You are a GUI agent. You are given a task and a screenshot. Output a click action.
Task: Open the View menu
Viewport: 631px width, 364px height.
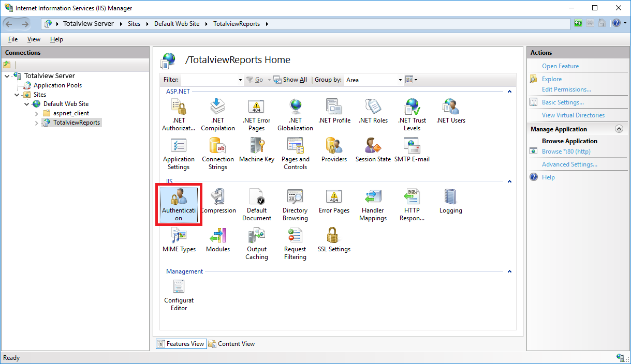34,39
